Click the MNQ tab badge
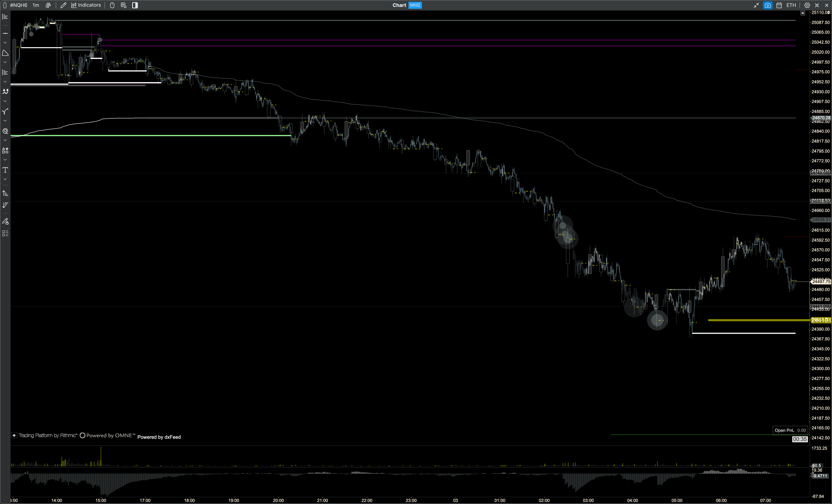Viewport: 832px width, 504px height. tap(415, 5)
